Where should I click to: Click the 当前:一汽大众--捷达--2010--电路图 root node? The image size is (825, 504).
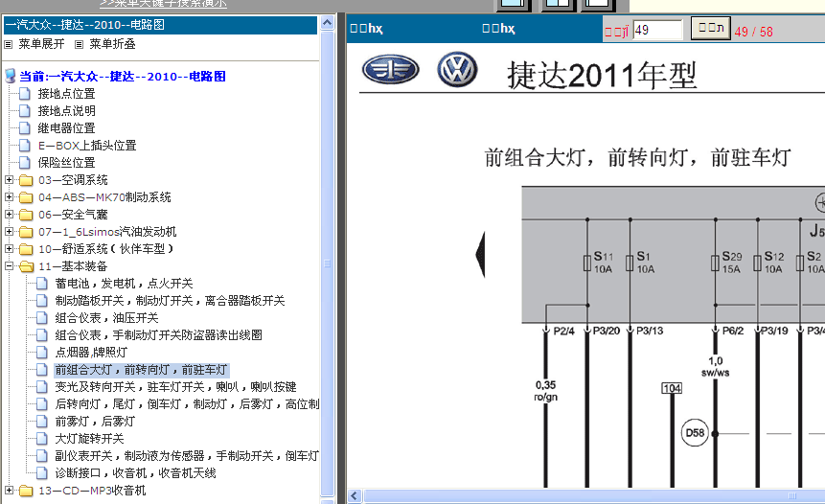tap(123, 77)
